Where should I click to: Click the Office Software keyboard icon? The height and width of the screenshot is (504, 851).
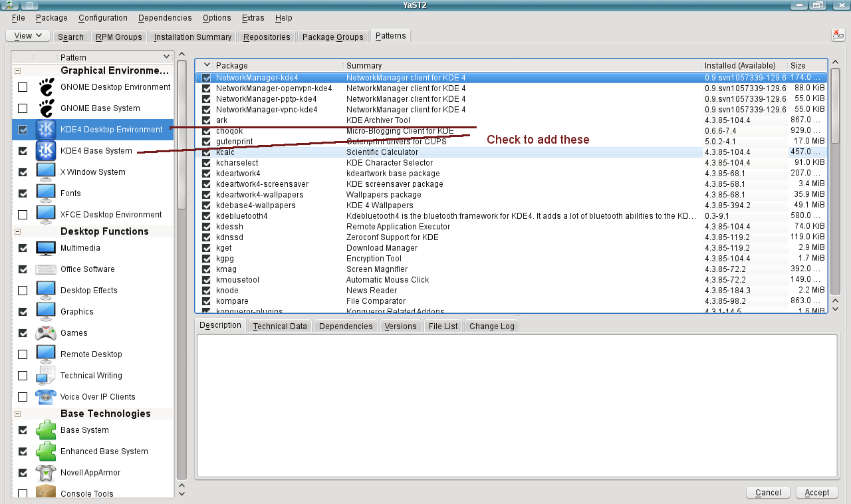point(46,269)
